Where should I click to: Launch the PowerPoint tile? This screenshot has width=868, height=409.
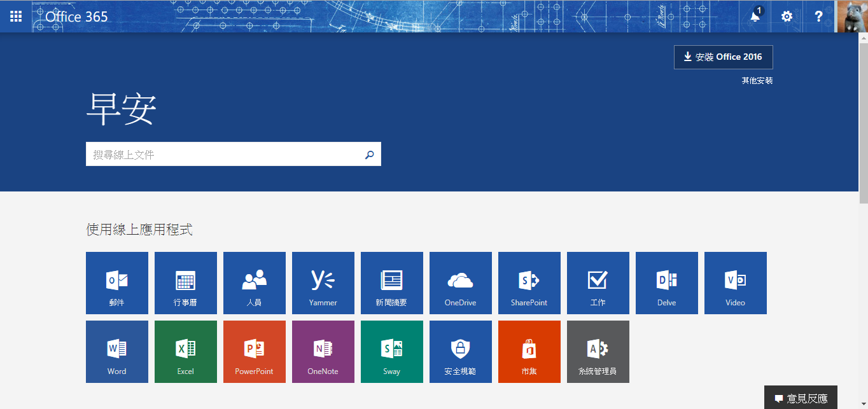pyautogui.click(x=255, y=352)
